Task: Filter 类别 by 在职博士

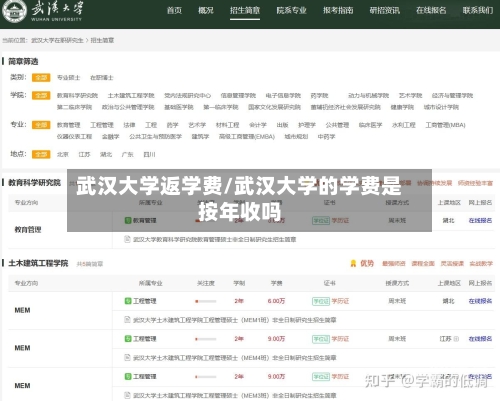Action: 102,78
